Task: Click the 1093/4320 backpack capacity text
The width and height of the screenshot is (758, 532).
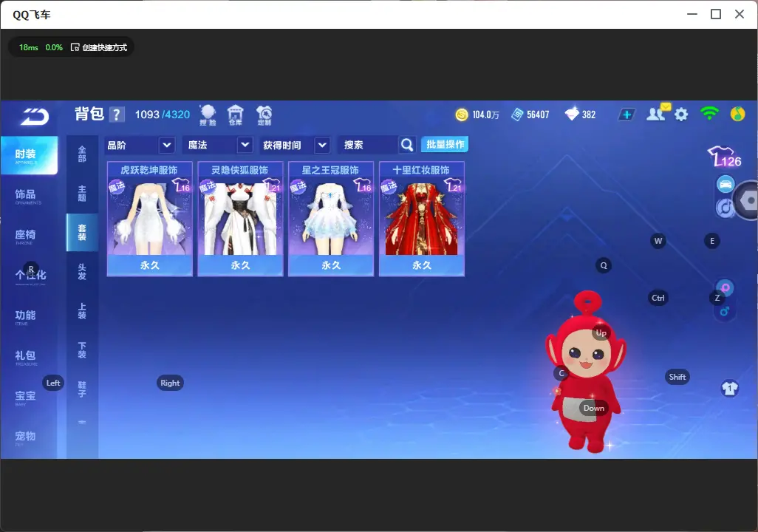Action: click(x=163, y=115)
